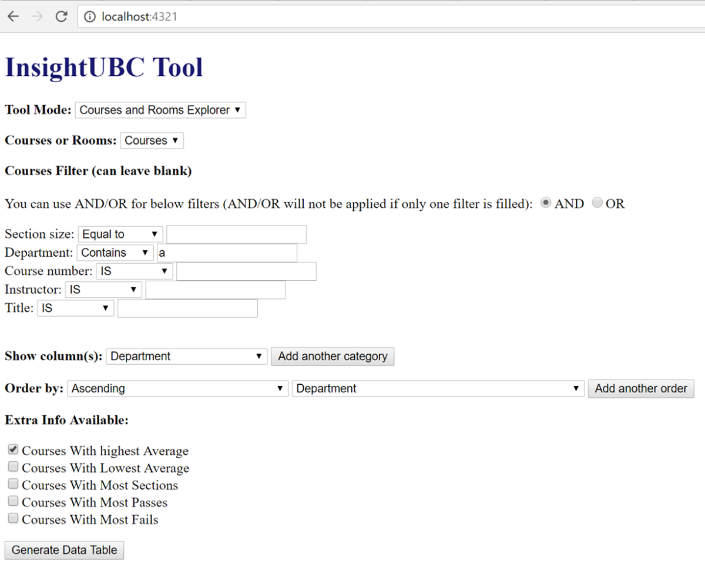Click the site info icon in address bar
Viewport: 705px width, 588px height.
point(89,17)
